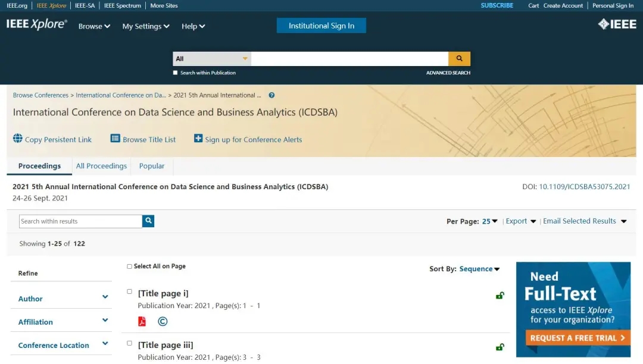Click the [Title page i] title link
The width and height of the screenshot is (643, 364).
pos(163,293)
